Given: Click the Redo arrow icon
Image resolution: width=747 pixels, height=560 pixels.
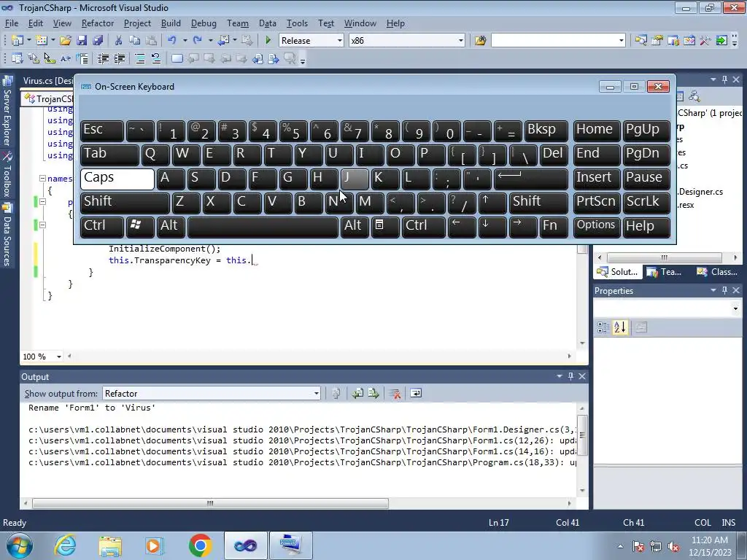Looking at the screenshot, I should point(197,41).
